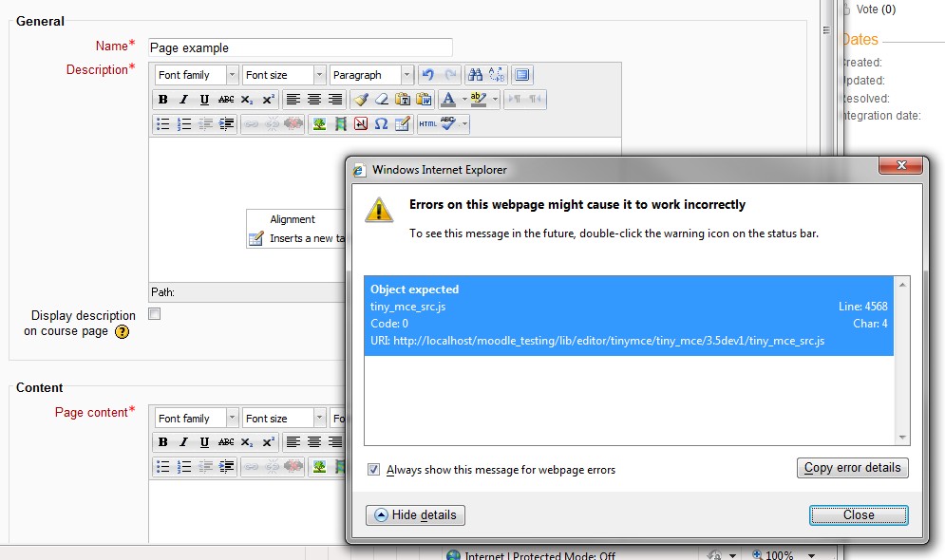
Task: Click the non-breaking space insert icon
Action: pos(360,124)
